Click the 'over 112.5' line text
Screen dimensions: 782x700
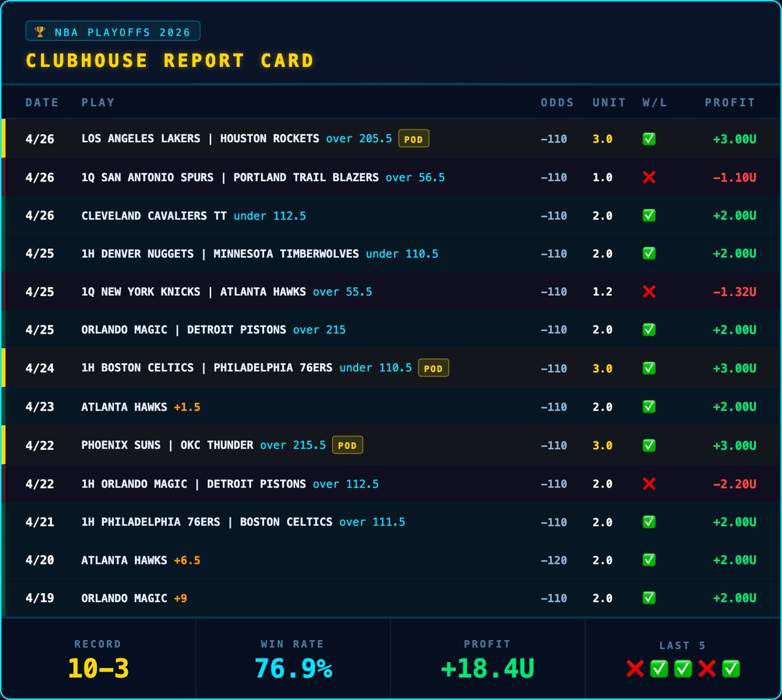(346, 484)
